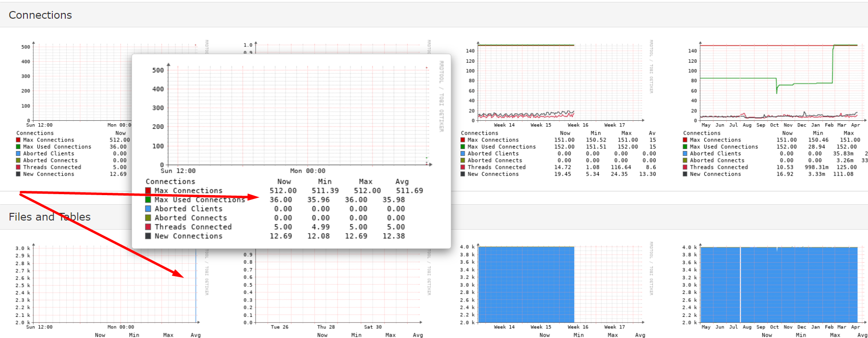868x338 pixels.
Task: Open the weekly Connections graph showing Week 14–17
Action: [558, 109]
